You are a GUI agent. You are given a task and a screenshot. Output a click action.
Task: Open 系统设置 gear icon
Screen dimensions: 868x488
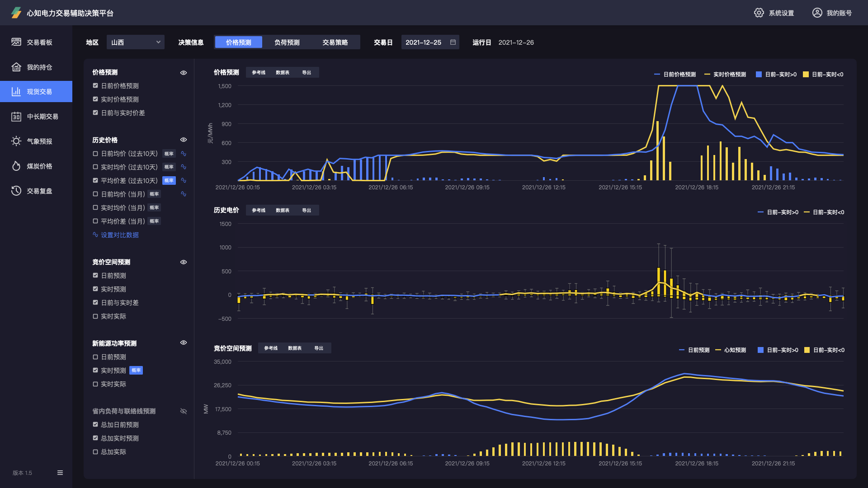(x=759, y=13)
